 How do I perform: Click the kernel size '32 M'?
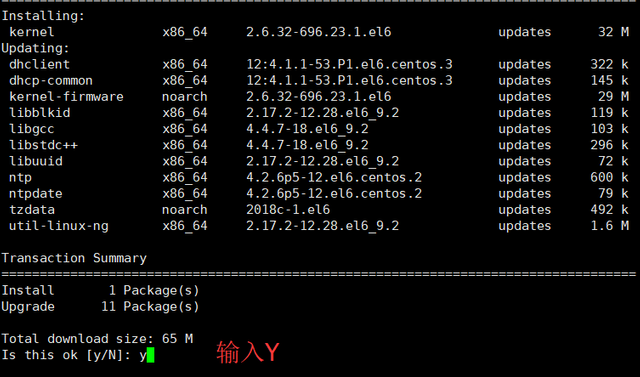(x=613, y=32)
